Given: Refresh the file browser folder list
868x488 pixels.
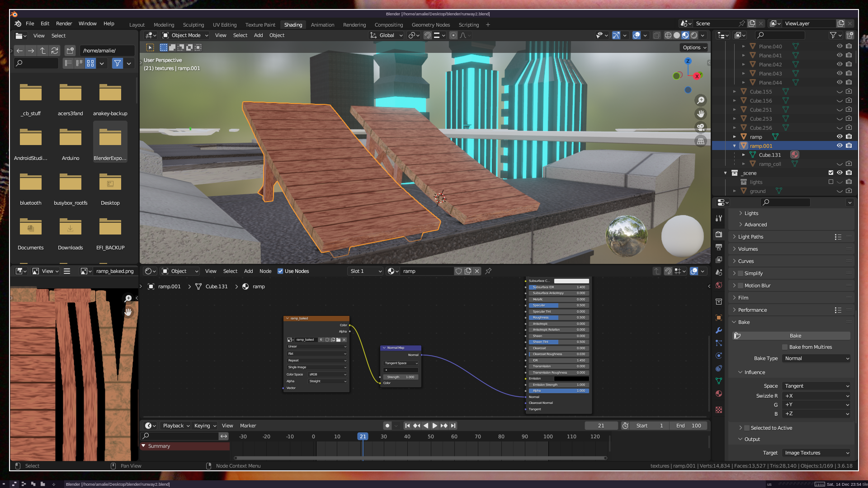Looking at the screenshot, I should click(55, 51).
